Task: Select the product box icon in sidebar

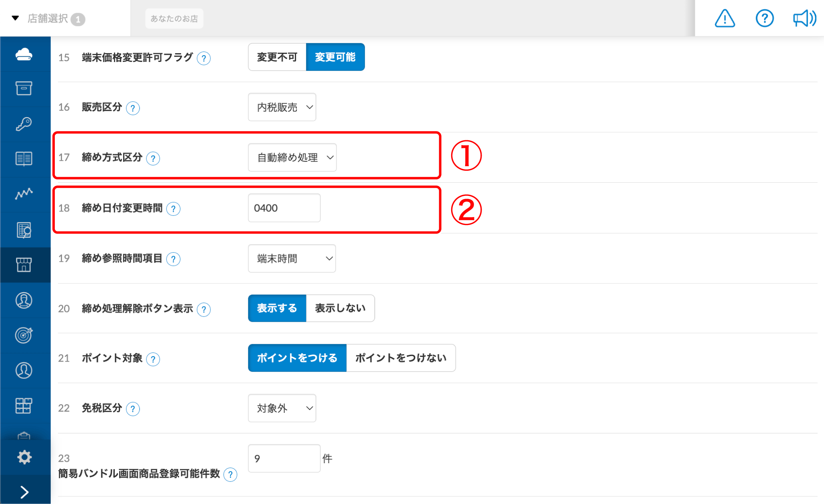Action: 25,89
